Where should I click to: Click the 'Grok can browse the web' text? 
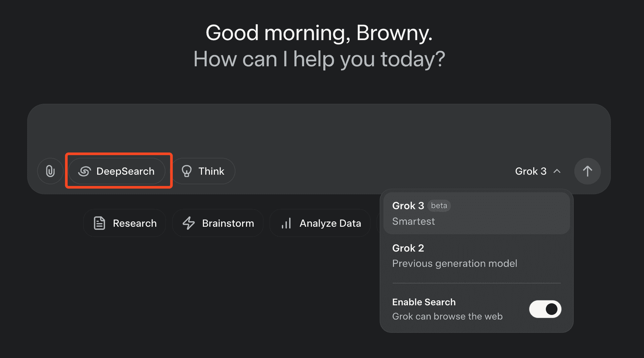click(447, 316)
